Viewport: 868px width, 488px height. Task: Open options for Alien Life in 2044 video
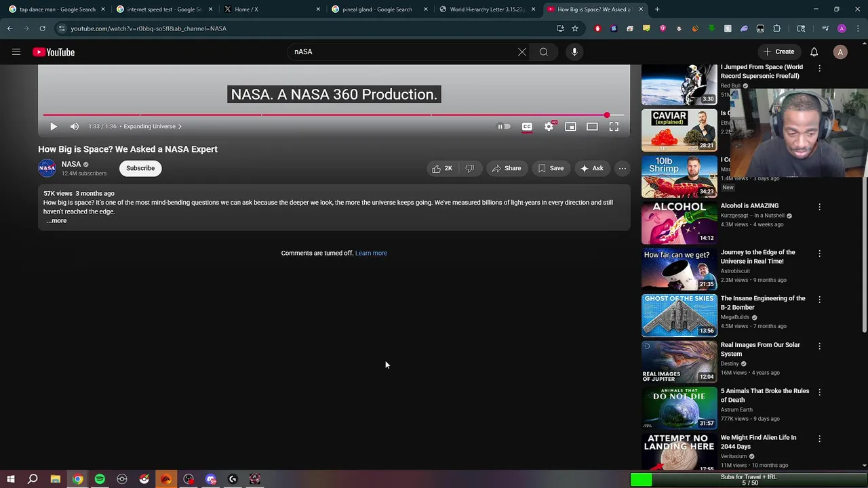tap(819, 439)
